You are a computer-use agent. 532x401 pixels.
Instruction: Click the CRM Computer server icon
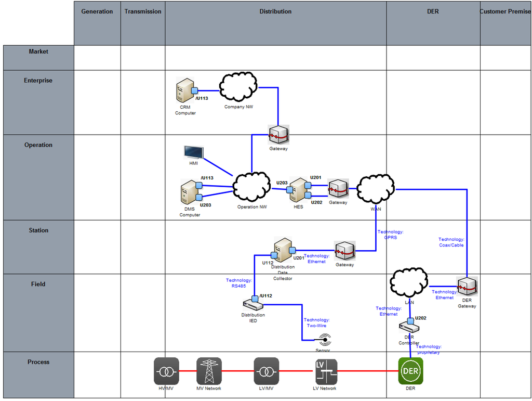(184, 90)
